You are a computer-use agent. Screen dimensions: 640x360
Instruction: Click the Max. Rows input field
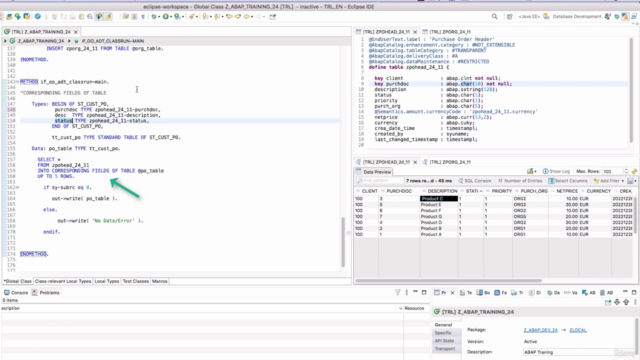(x=612, y=171)
